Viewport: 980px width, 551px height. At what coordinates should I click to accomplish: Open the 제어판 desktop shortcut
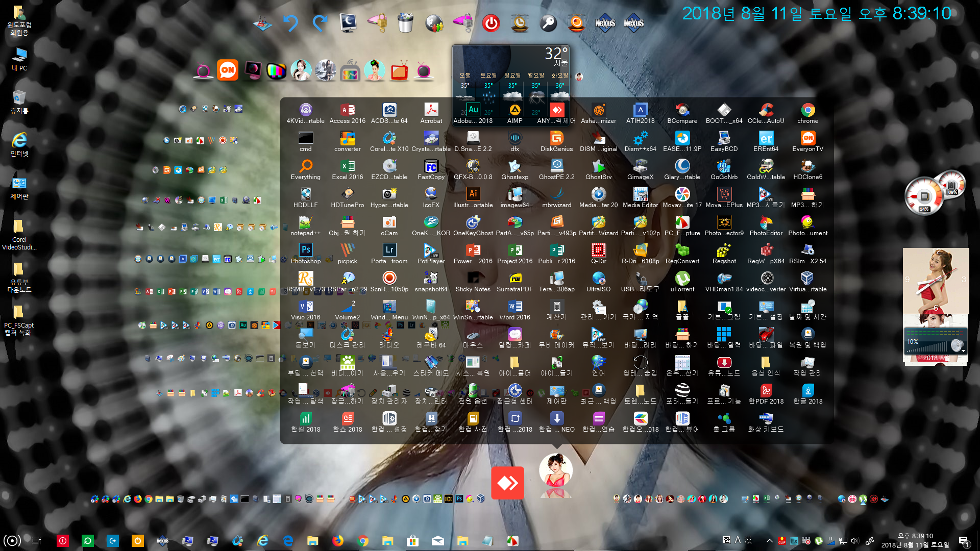coord(19,188)
